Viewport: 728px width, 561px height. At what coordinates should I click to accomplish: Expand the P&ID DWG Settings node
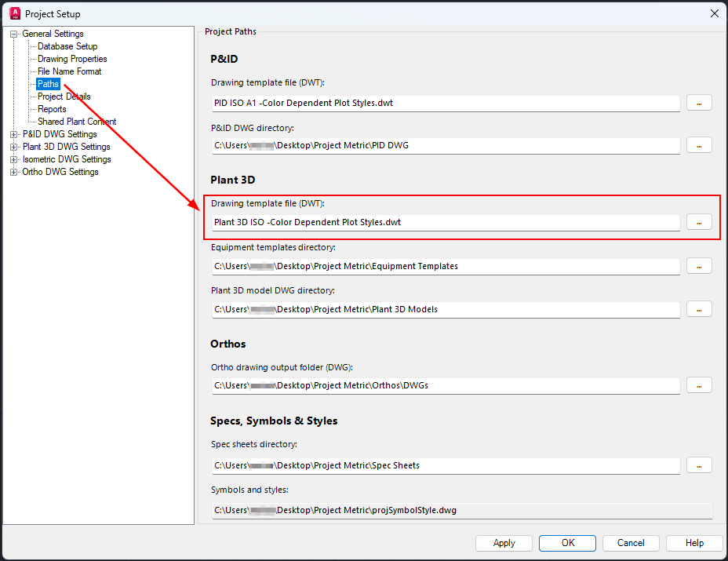(x=14, y=134)
